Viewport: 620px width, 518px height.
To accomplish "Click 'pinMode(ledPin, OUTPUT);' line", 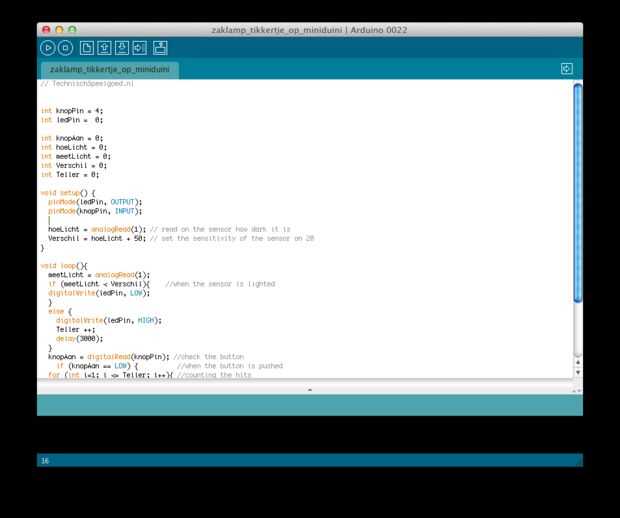I will [x=95, y=202].
